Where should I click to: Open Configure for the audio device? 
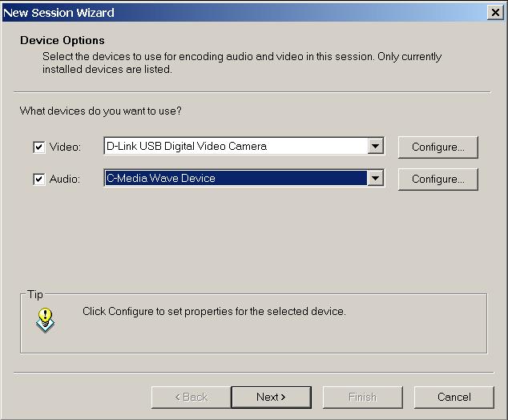(437, 180)
